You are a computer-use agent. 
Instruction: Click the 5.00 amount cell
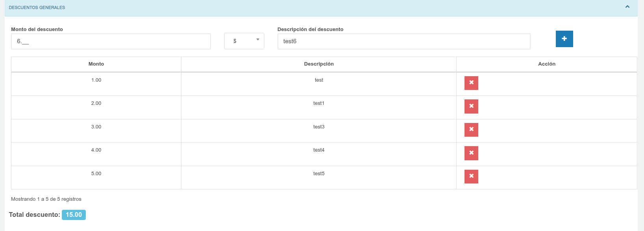click(96, 174)
